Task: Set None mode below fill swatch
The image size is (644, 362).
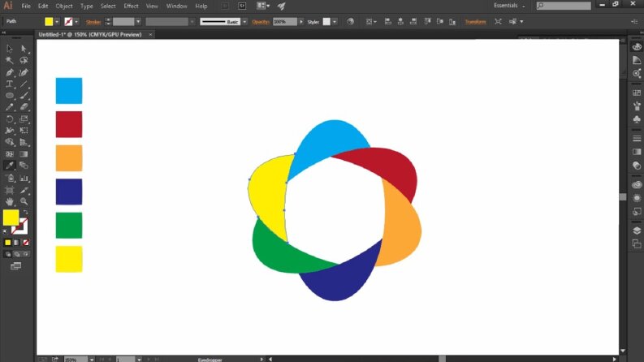Action: [x=26, y=243]
